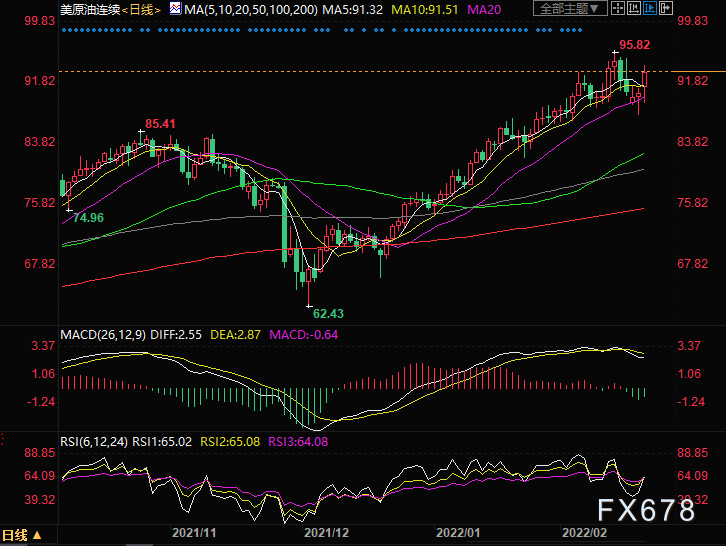
Task: Open the 全部主题 theme dropdown
Action: tap(570, 8)
